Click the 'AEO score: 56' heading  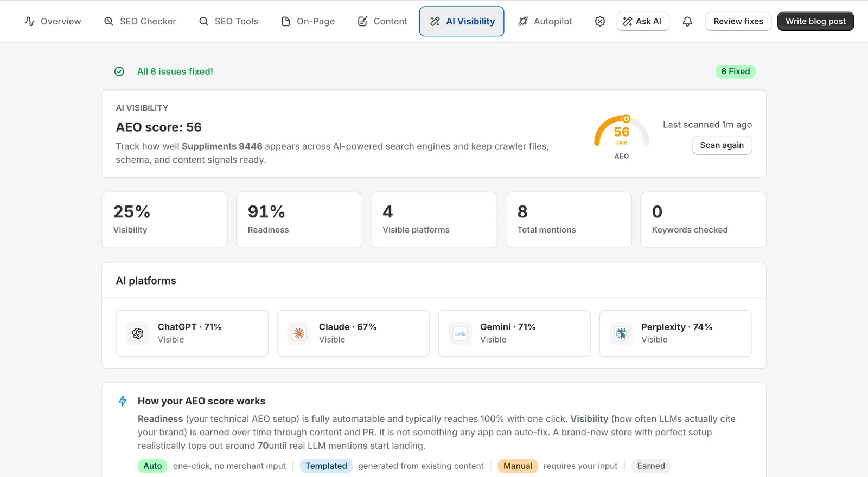(158, 127)
